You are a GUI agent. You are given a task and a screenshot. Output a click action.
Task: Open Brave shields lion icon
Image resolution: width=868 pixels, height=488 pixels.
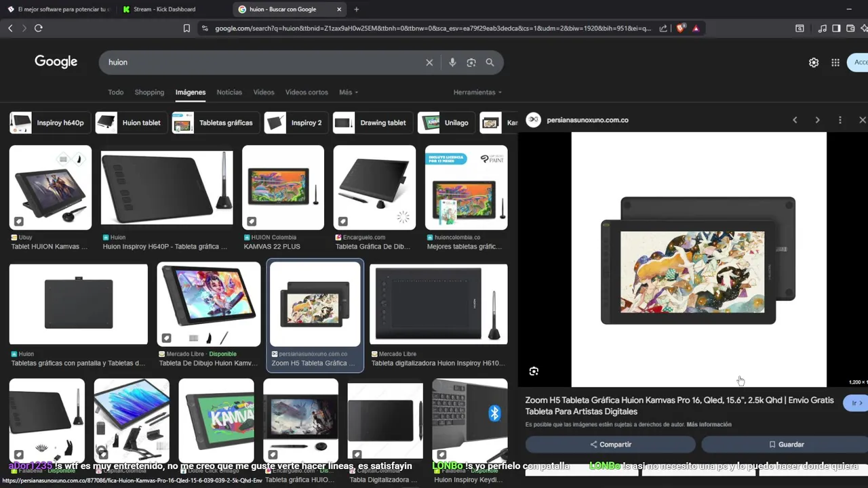[x=681, y=28]
